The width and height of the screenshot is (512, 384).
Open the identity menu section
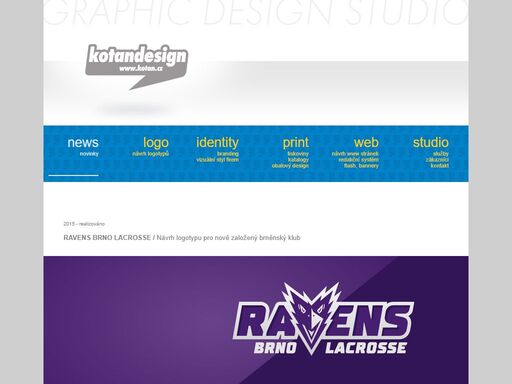pos(217,143)
